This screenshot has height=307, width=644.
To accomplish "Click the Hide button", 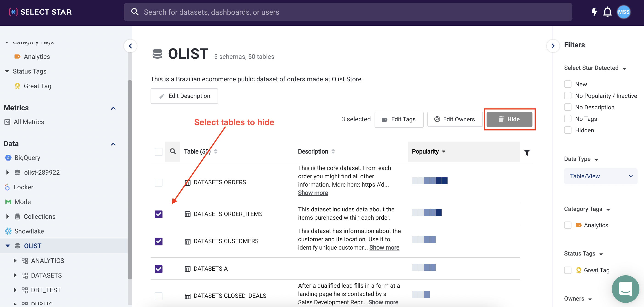I will coord(509,119).
